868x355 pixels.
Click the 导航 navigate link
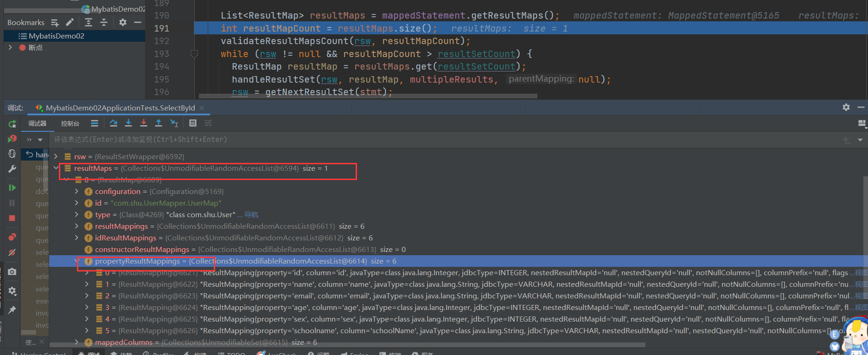pos(251,214)
